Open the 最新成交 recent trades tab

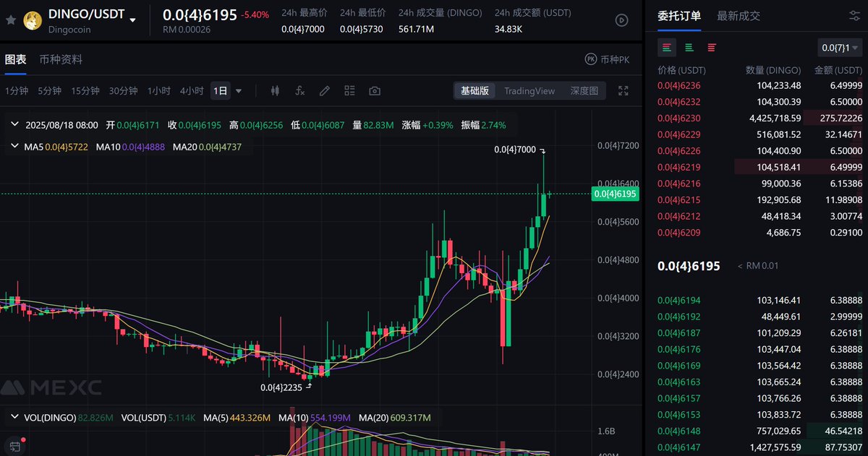click(739, 16)
